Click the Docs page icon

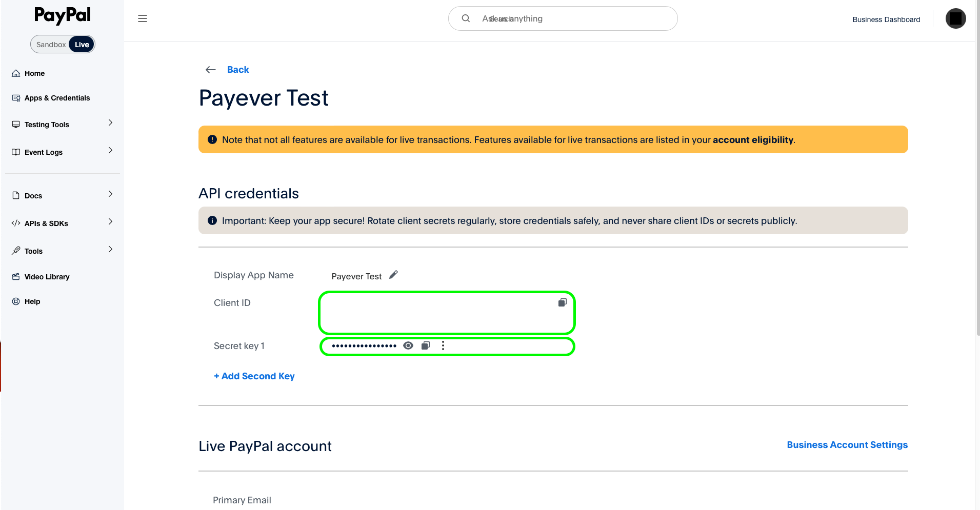point(16,195)
